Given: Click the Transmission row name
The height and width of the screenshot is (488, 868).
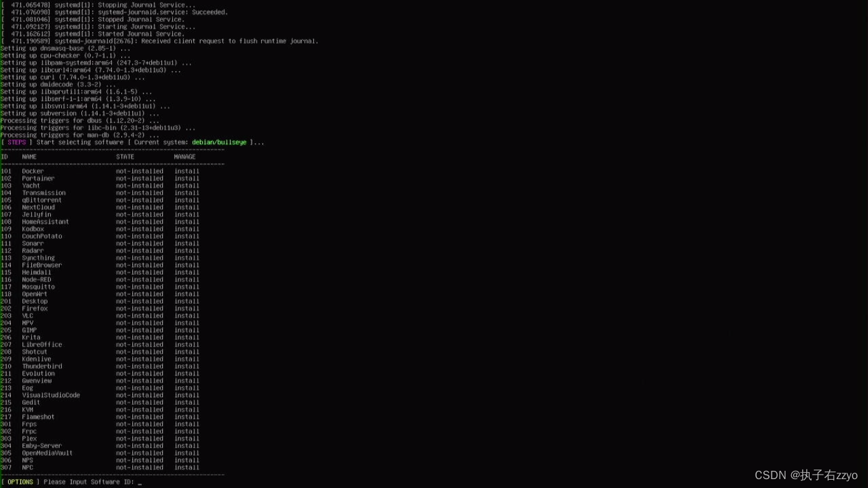Looking at the screenshot, I should (x=44, y=193).
